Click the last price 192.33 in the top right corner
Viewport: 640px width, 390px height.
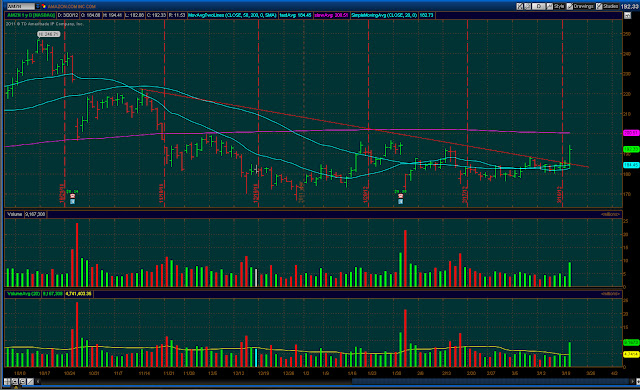pyautogui.click(x=630, y=7)
